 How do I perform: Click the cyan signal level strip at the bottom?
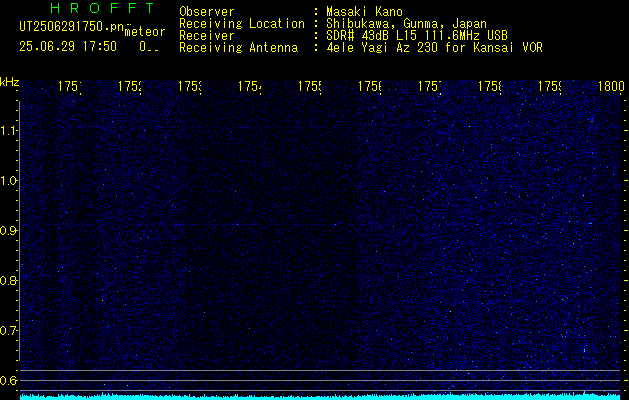(x=320, y=396)
